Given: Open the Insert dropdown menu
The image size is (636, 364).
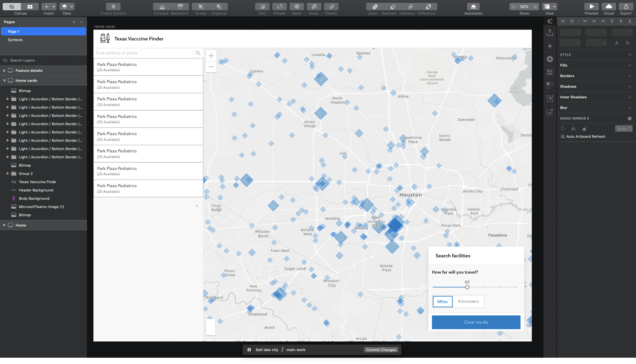Looking at the screenshot, I should point(49,7).
